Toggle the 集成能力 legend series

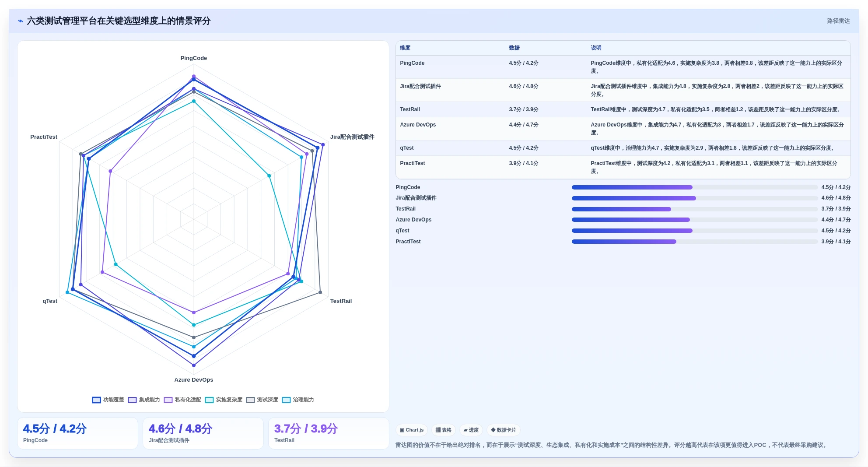[144, 400]
